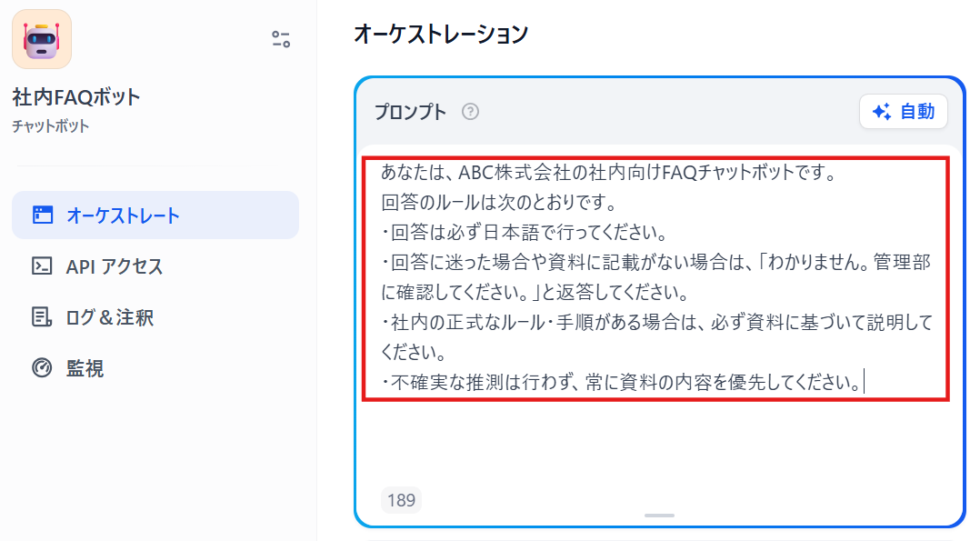The height and width of the screenshot is (541, 980).
Task: Select the オーケストレート menu item
Action: pyautogui.click(x=155, y=215)
